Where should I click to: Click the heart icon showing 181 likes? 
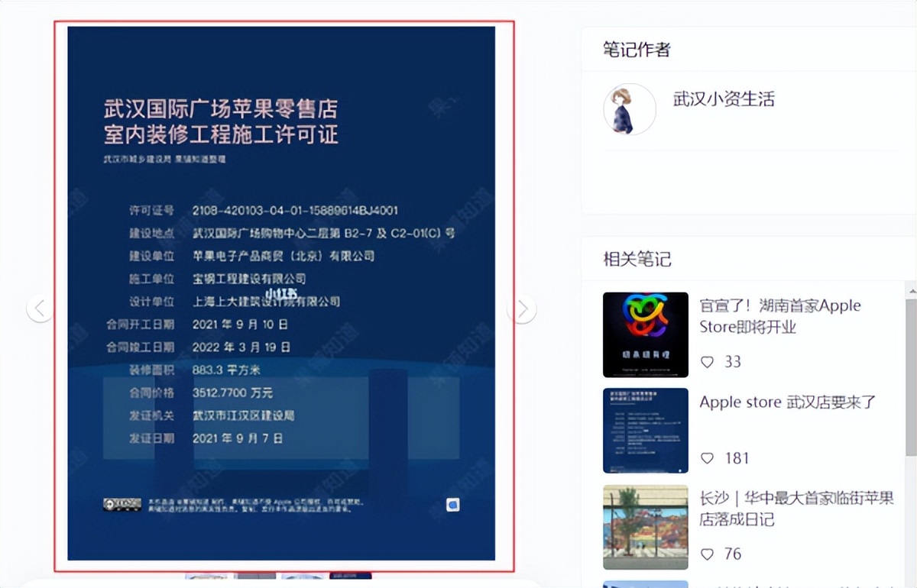[708, 457]
